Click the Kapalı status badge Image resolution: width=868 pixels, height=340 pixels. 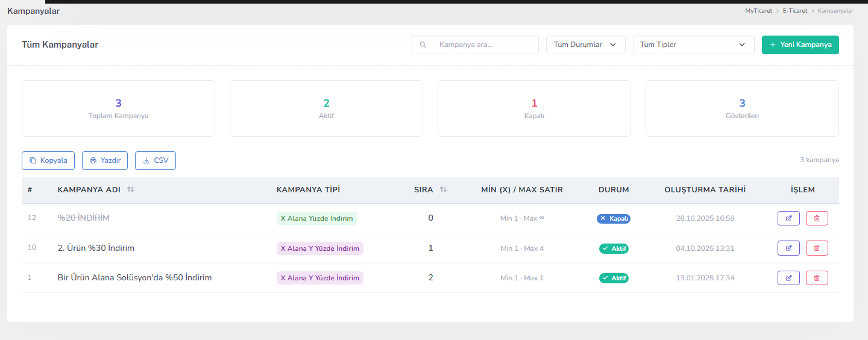coord(614,218)
